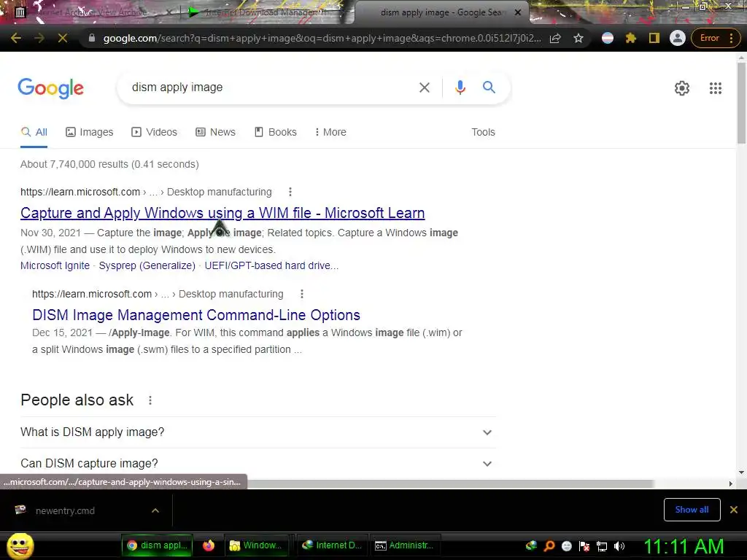Open the Sysprep (Generalize) sitelink
This screenshot has height=560, width=747.
tap(147, 265)
